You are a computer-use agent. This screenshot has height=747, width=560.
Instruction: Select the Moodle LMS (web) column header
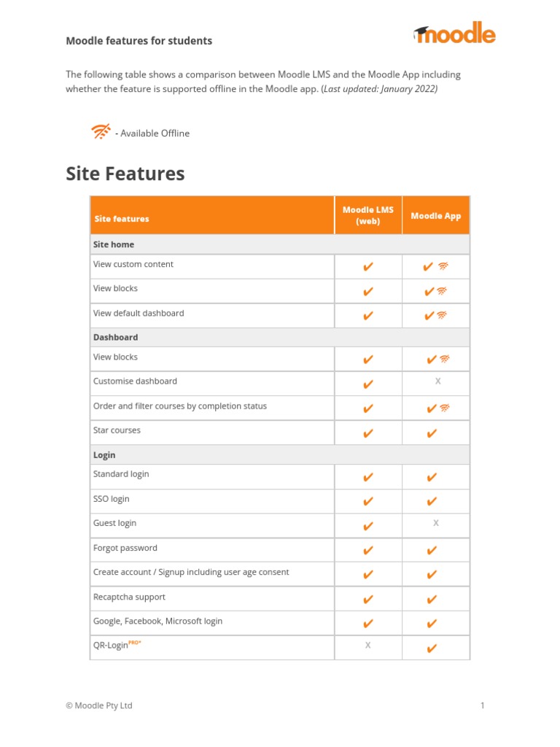pyautogui.click(x=368, y=215)
